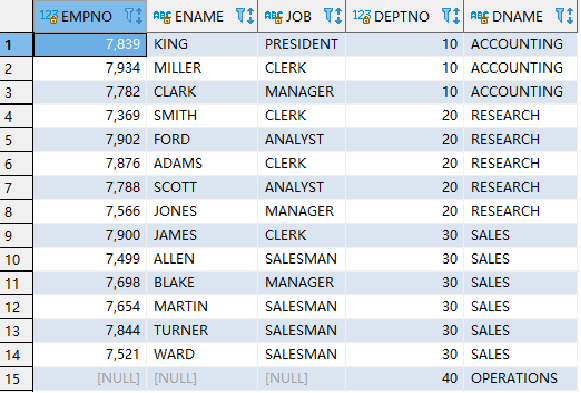Sort by EMPNO using sort arrows
The width and height of the screenshot is (581, 393).
pyautogui.click(x=139, y=16)
